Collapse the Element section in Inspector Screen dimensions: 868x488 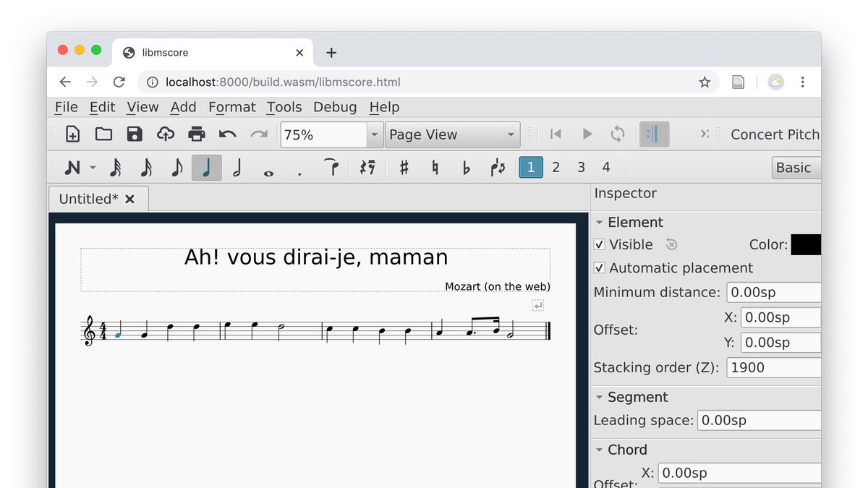(x=599, y=223)
